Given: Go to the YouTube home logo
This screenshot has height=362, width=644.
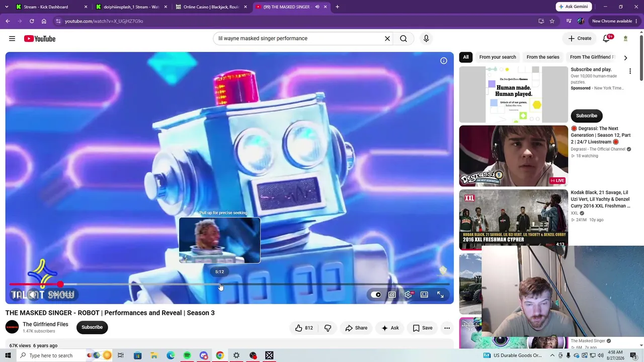Looking at the screenshot, I should click(39, 39).
